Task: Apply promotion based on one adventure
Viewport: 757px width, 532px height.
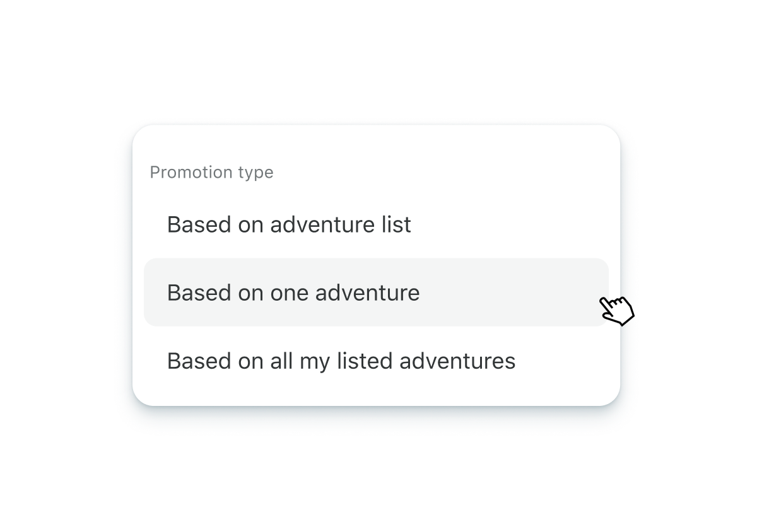Action: coord(293,292)
